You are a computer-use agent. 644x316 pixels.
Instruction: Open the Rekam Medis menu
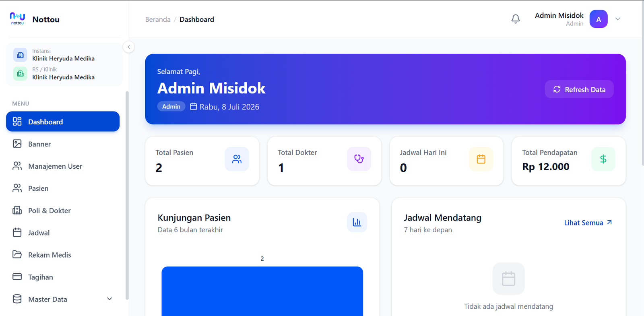pyautogui.click(x=63, y=254)
